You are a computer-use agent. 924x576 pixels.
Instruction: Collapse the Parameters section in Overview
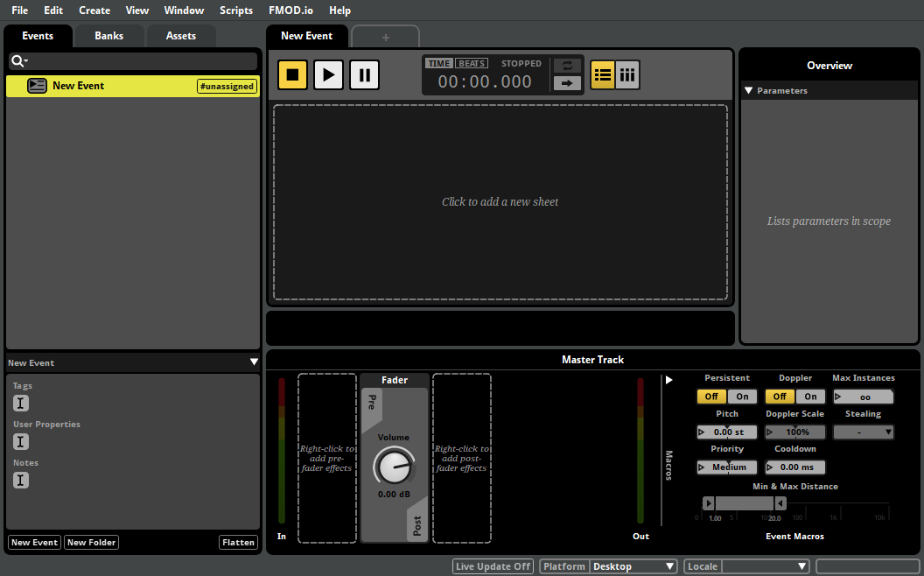[x=748, y=90]
